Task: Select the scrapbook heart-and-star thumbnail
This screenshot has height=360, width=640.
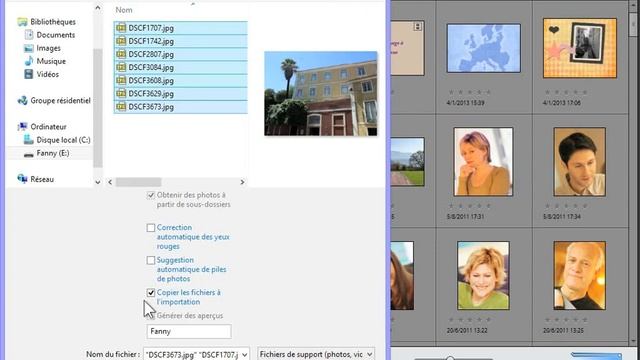Action: [x=580, y=48]
